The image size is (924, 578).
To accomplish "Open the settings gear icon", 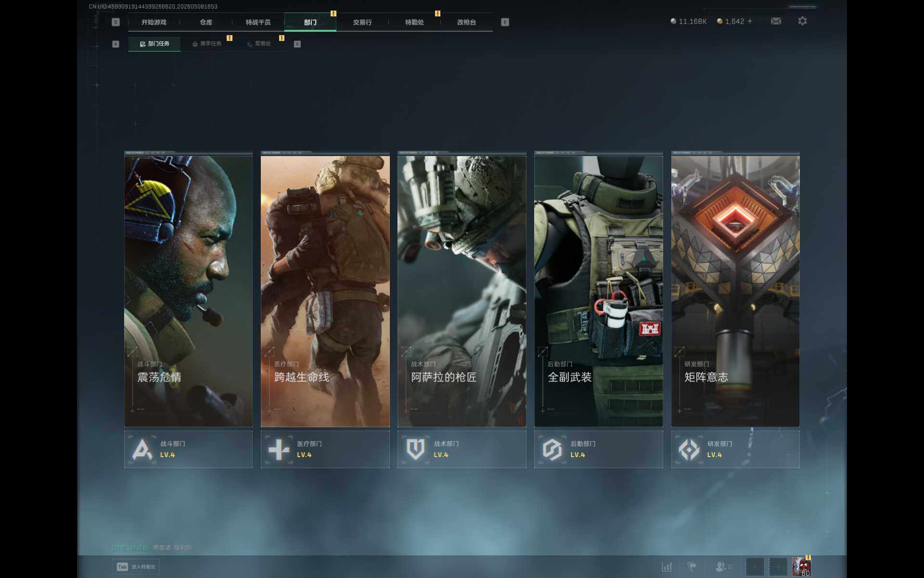I will [802, 21].
